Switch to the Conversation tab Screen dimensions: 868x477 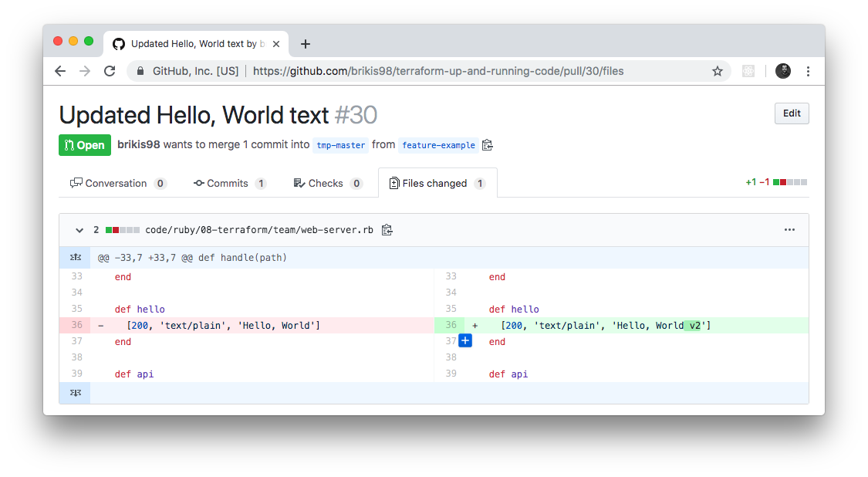pos(117,183)
